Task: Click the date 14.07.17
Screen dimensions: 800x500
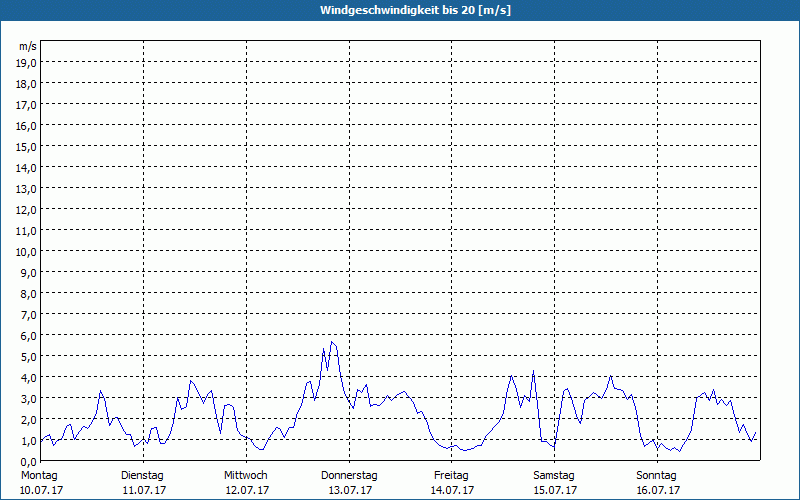Action: point(453,490)
